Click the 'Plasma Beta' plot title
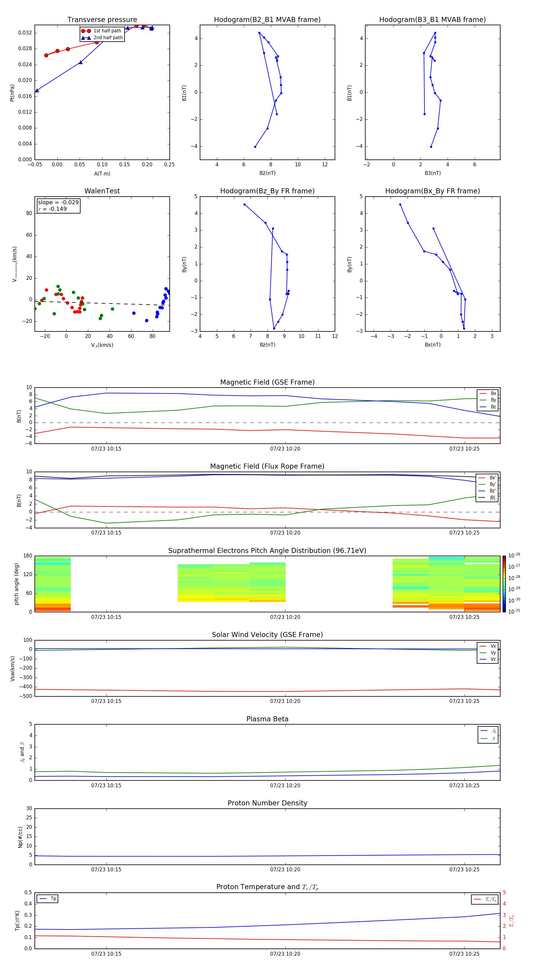 267,719
